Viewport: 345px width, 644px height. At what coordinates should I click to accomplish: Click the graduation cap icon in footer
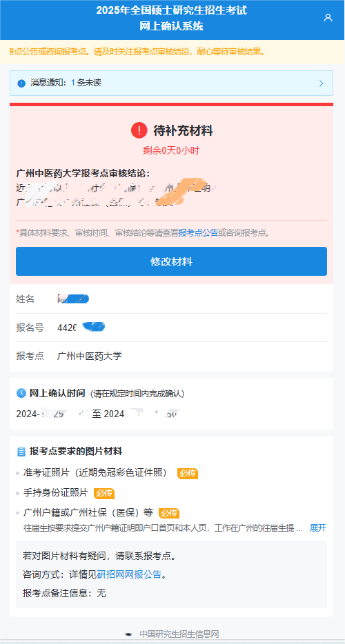click(129, 634)
